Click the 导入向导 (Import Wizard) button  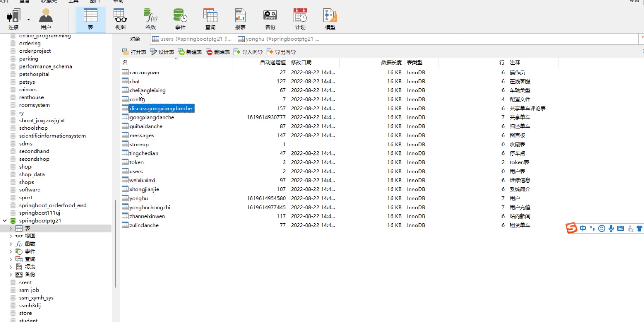coord(248,52)
